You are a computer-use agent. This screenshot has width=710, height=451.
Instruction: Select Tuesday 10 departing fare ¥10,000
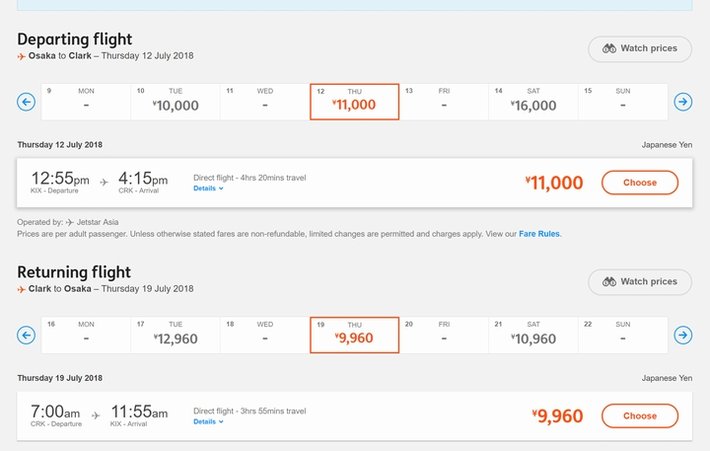tap(176, 101)
